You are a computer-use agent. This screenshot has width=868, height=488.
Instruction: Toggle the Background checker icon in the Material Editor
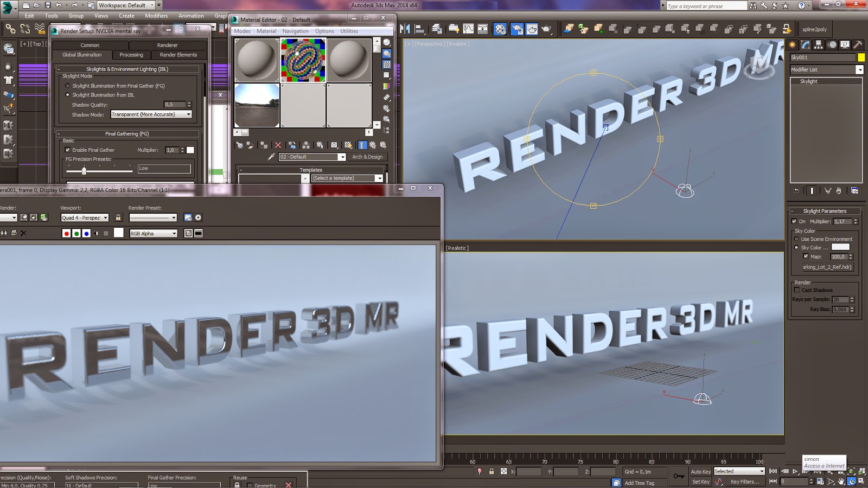pyautogui.click(x=387, y=65)
